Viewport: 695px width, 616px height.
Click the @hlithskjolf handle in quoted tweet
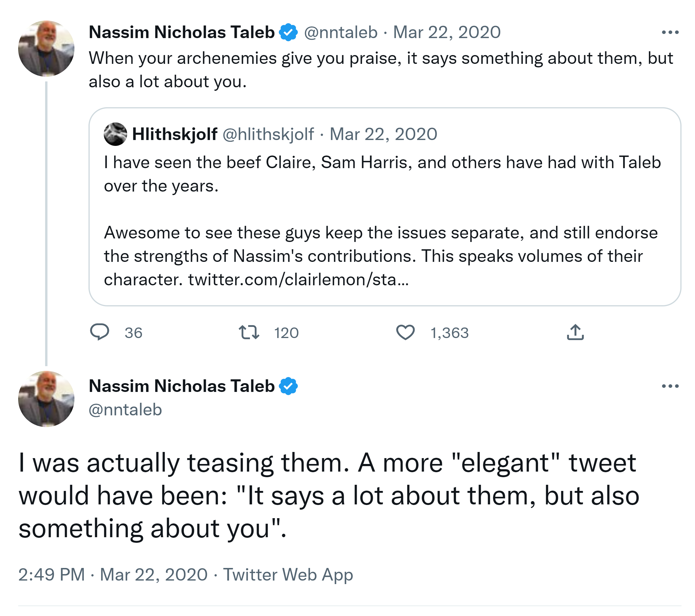(268, 134)
